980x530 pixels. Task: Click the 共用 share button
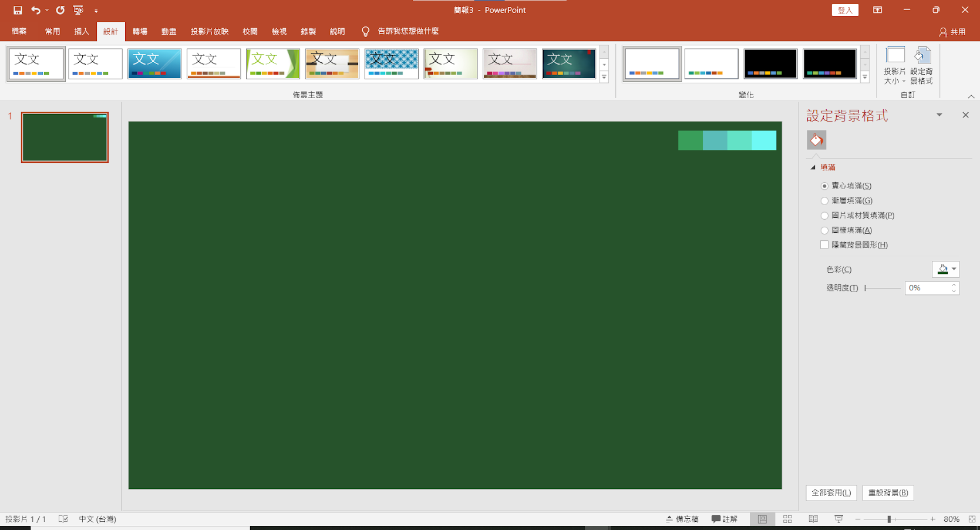tap(952, 32)
